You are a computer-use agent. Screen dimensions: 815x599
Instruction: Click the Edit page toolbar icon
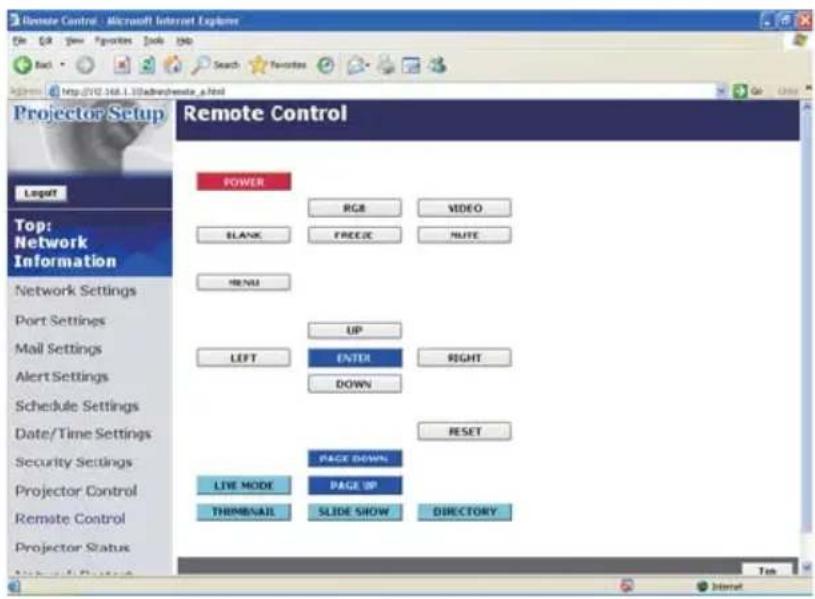click(412, 65)
